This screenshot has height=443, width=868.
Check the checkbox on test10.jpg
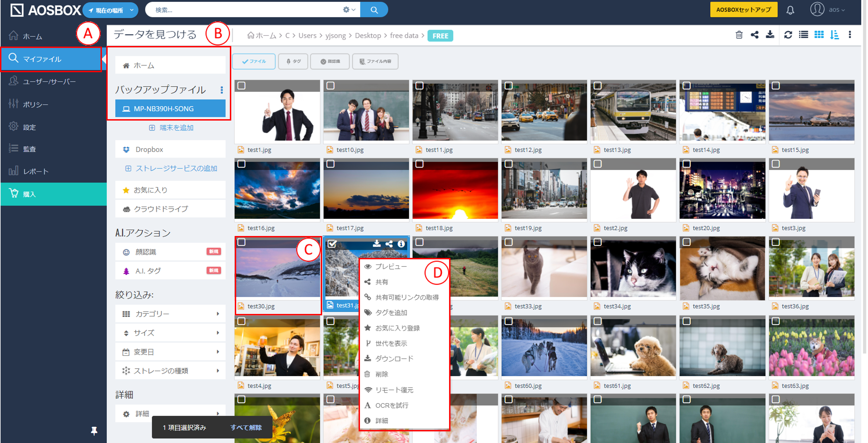330,86
